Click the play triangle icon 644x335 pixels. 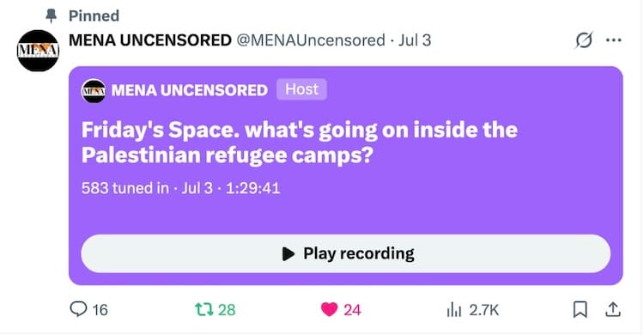click(x=289, y=253)
